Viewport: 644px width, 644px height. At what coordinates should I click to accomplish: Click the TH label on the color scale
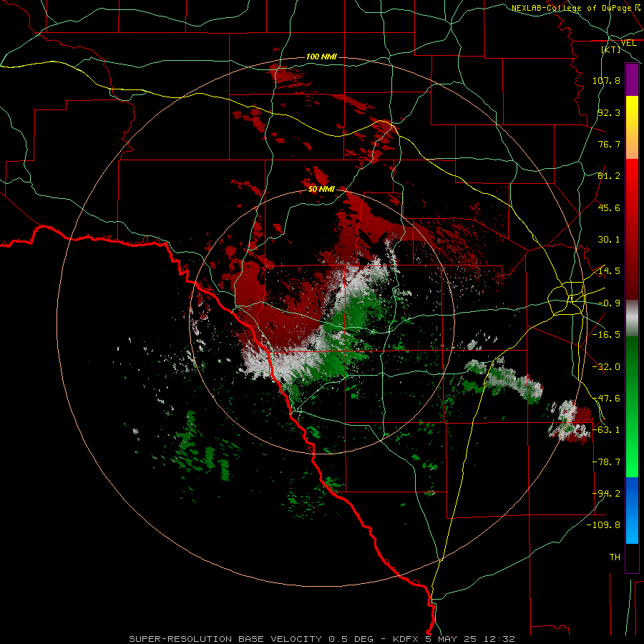pos(615,557)
